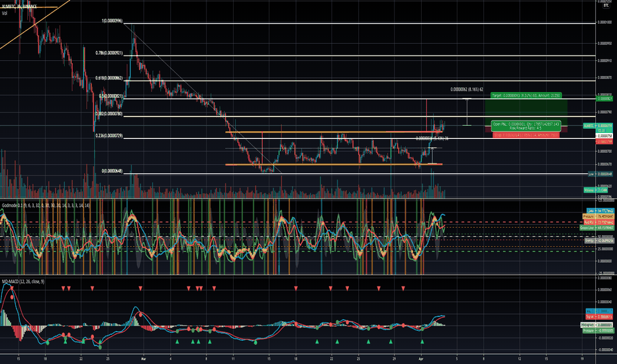Image resolution: width=617 pixels, height=364 pixels.
Task: Click the Apr label on the time axis
Action: coord(421,359)
